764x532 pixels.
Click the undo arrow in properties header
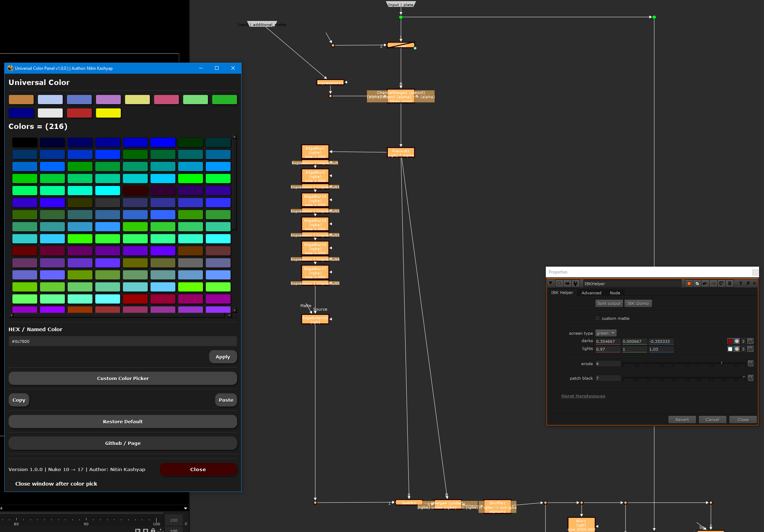[x=705, y=283]
